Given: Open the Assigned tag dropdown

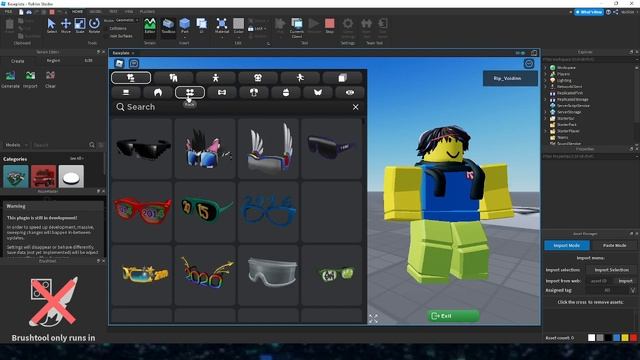Looking at the screenshot, I should tap(633, 290).
